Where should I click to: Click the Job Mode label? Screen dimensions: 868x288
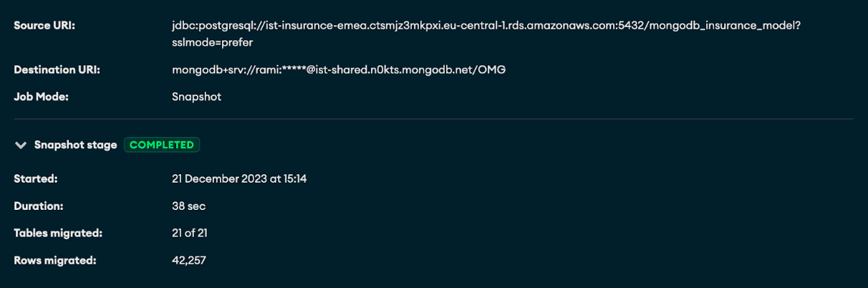coord(41,97)
